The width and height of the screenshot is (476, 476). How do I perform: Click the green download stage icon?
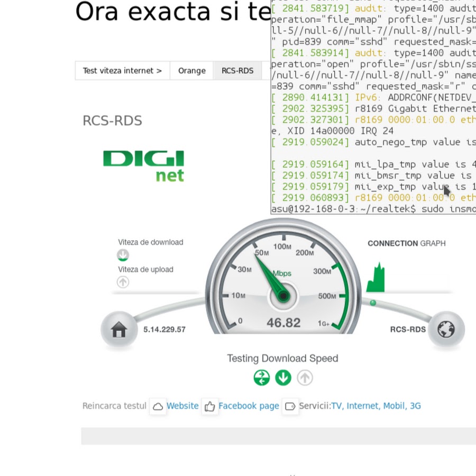tap(283, 378)
